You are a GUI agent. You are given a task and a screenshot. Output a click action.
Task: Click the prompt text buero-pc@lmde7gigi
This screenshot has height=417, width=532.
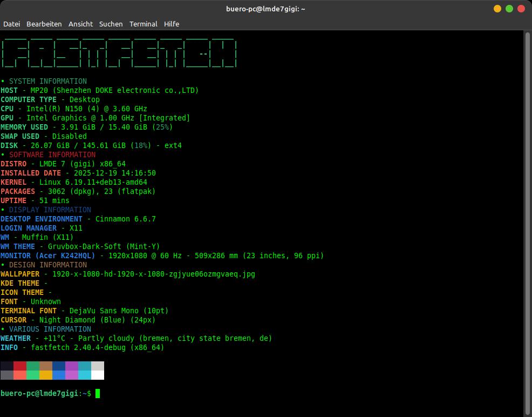pos(39,394)
